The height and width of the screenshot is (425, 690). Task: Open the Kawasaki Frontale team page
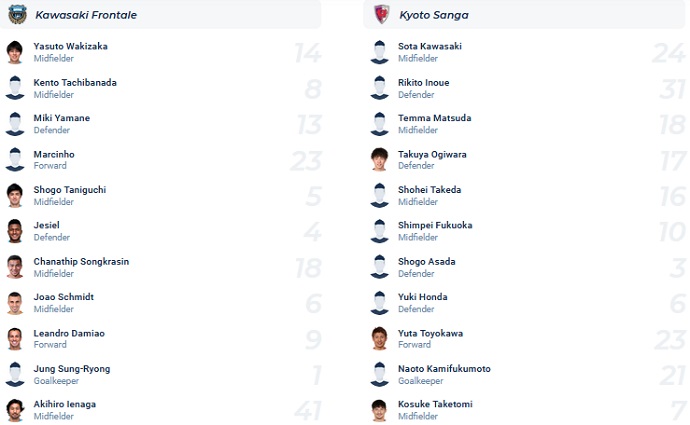(x=86, y=15)
